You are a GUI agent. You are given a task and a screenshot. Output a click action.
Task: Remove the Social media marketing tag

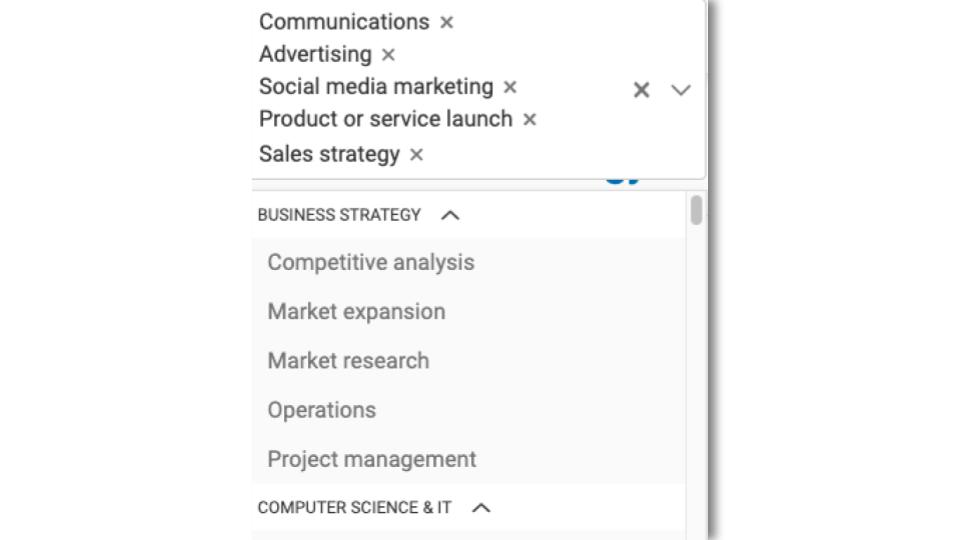coord(510,87)
